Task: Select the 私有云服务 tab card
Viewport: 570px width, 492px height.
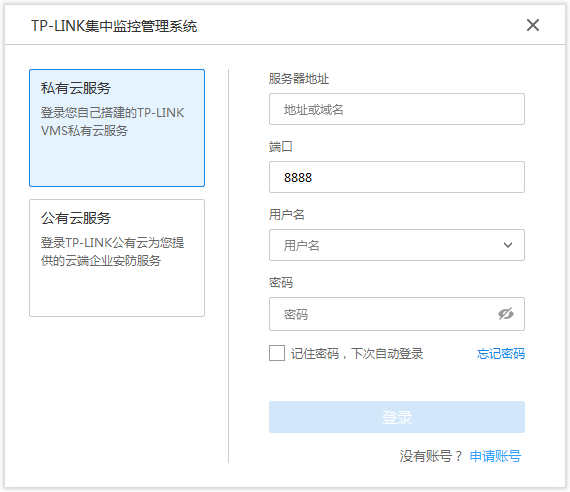Action: tap(117, 128)
